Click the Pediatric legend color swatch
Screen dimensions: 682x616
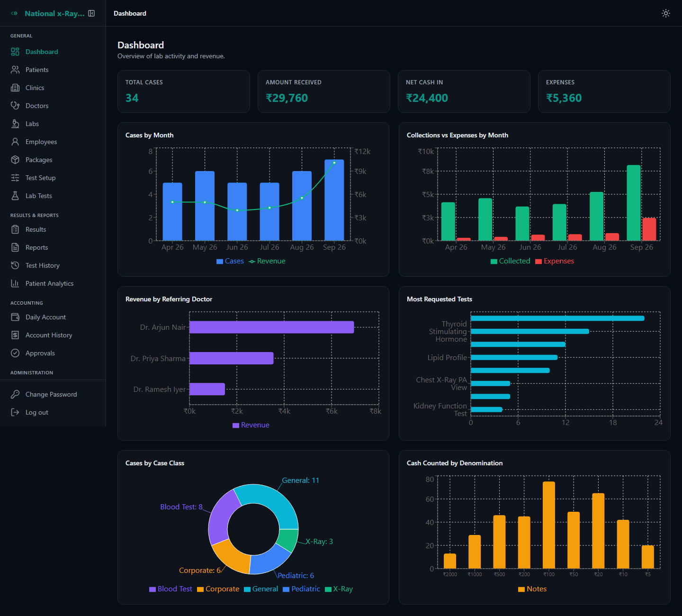tap(286, 589)
